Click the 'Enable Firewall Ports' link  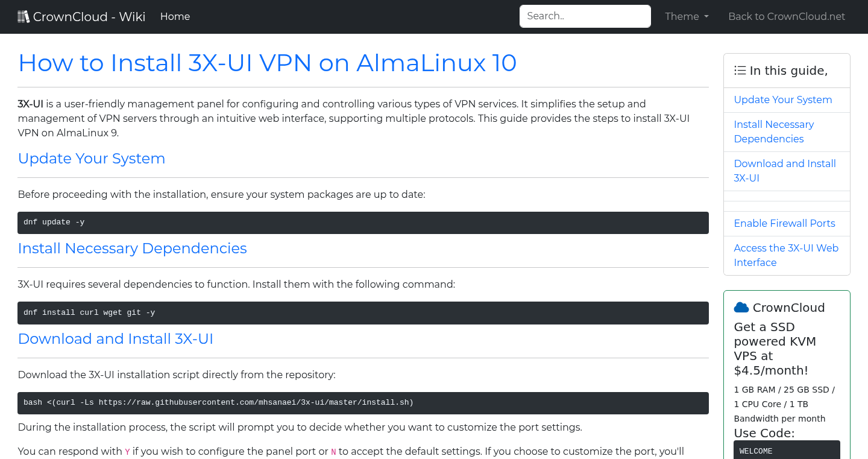click(784, 223)
